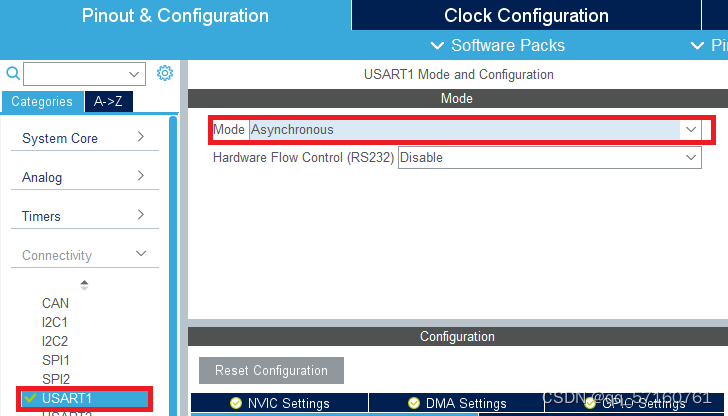Switch to the Clock Configuration tab
Viewport: 728px width, 416px height.
(526, 15)
